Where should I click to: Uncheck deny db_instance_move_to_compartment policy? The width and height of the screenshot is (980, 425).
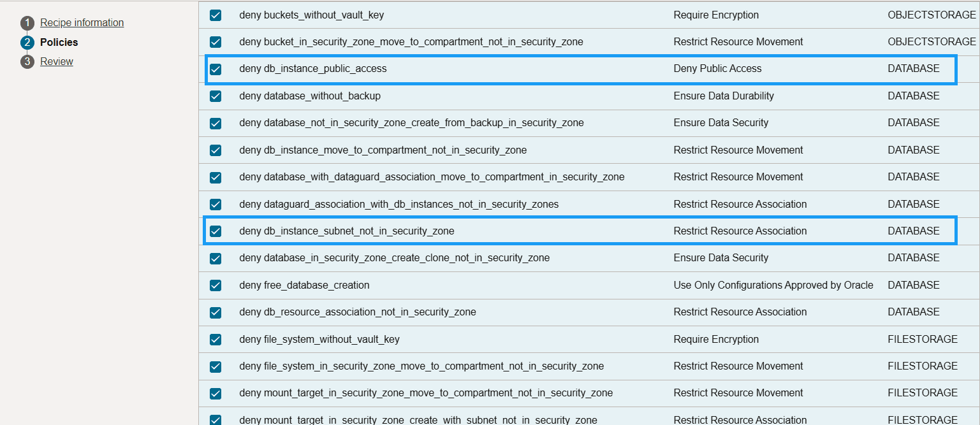click(216, 150)
